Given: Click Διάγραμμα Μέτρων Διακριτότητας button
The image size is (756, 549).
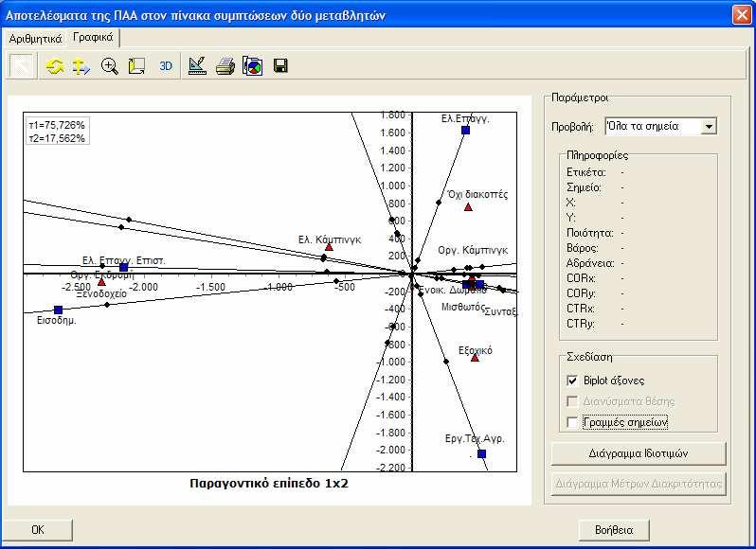Looking at the screenshot, I should (639, 484).
